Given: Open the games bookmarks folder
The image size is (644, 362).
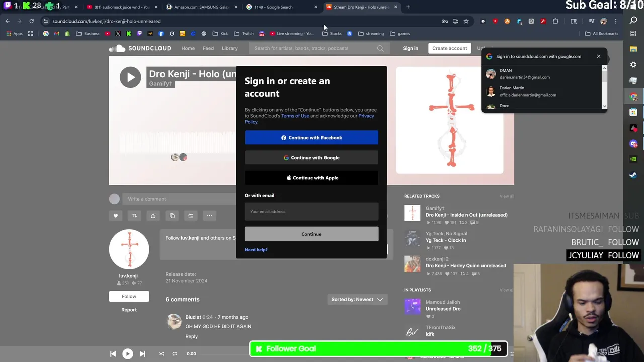Looking at the screenshot, I should coord(399,34).
